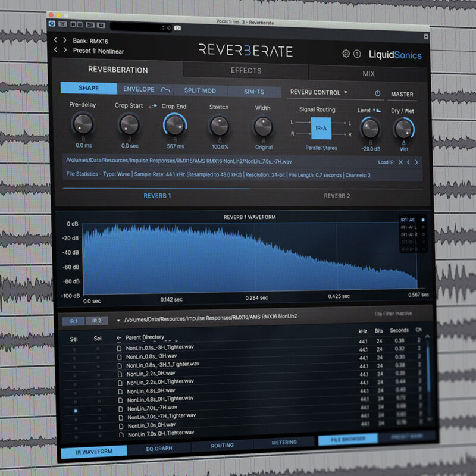Clear the loaded IR with the X
Screen dimensions: 476x476
[x=400, y=162]
